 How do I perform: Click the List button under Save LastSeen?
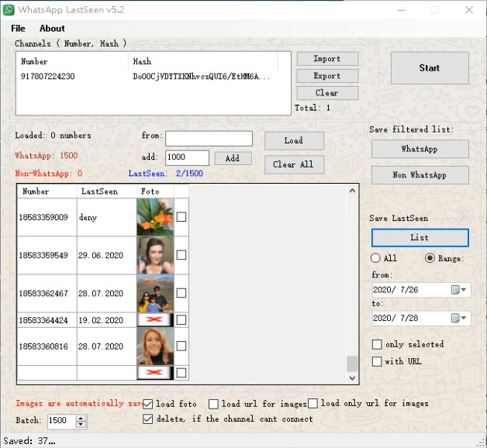420,237
